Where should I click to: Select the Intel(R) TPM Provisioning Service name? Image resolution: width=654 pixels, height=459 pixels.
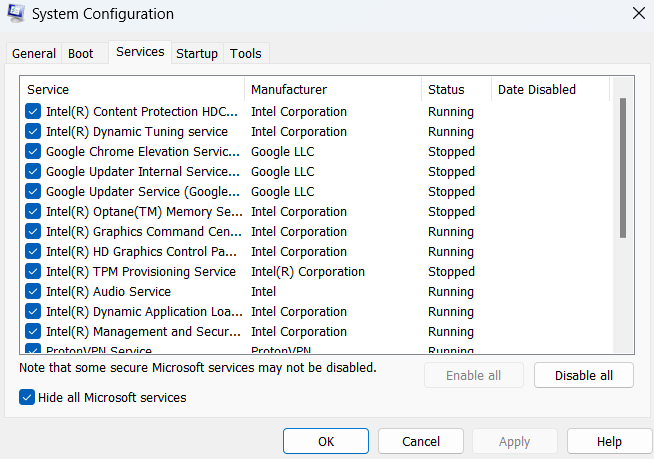(x=141, y=272)
